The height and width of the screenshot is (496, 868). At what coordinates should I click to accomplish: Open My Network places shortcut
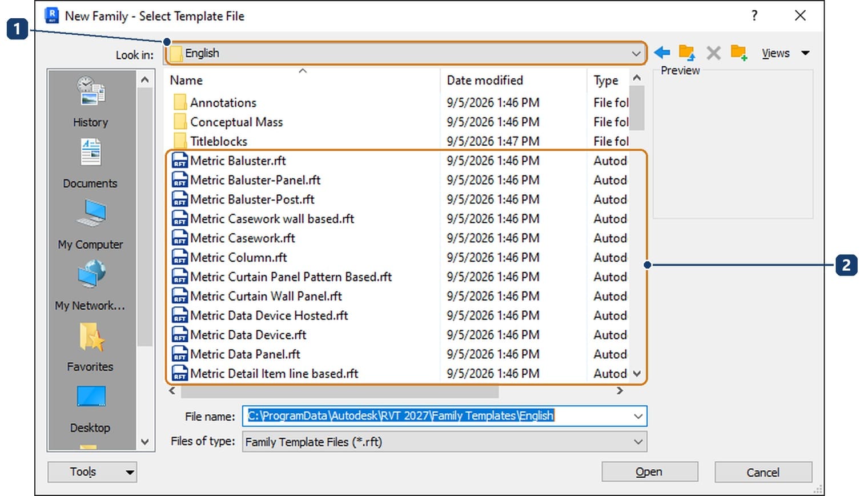91,286
